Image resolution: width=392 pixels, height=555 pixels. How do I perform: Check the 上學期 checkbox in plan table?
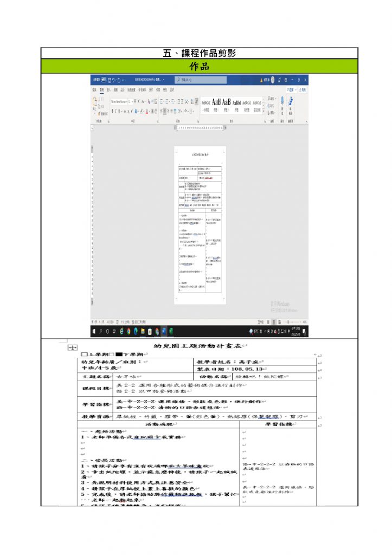(84, 354)
